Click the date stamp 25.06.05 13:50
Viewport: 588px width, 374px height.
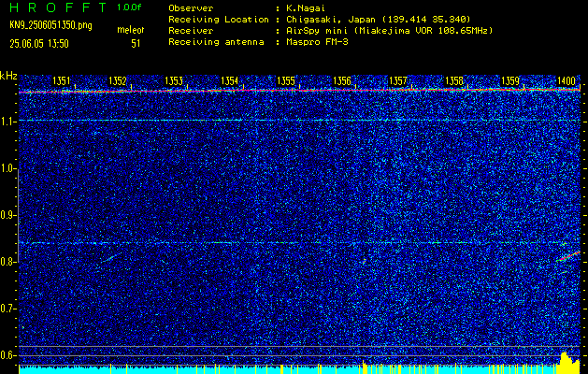[39, 44]
